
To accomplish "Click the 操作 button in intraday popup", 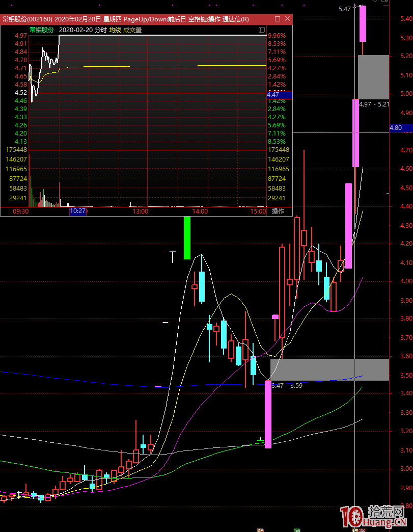I will coord(279,211).
